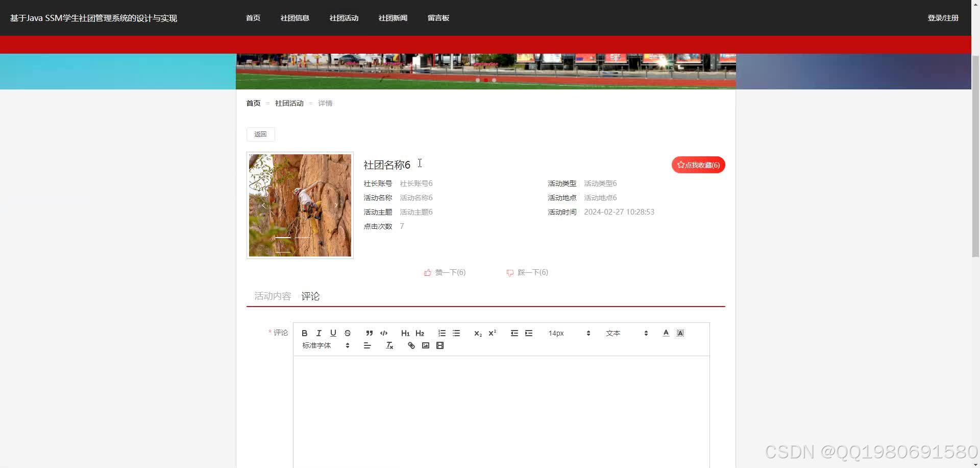Open 社团信息 in the top navigation
Image resolution: width=980 pixels, height=468 pixels.
point(295,18)
